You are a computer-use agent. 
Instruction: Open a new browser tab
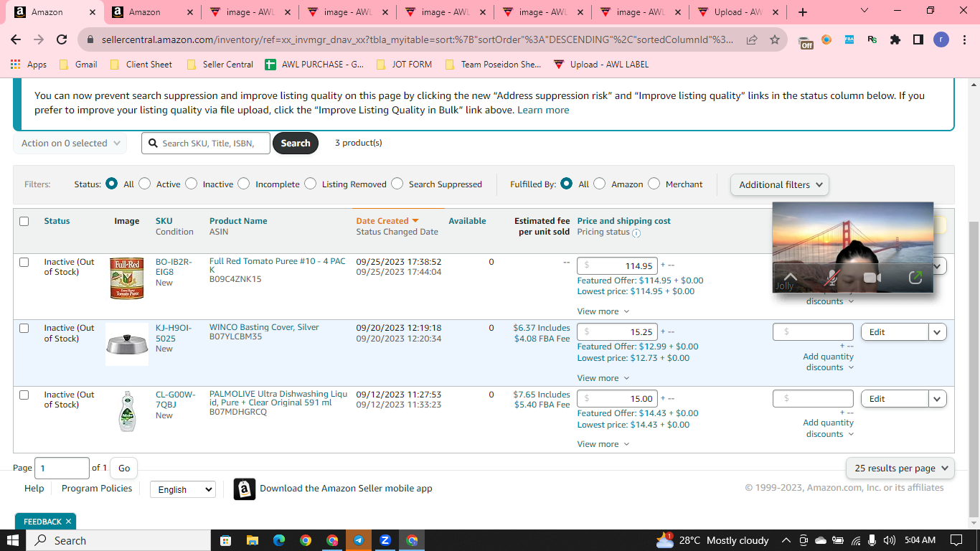tap(803, 12)
